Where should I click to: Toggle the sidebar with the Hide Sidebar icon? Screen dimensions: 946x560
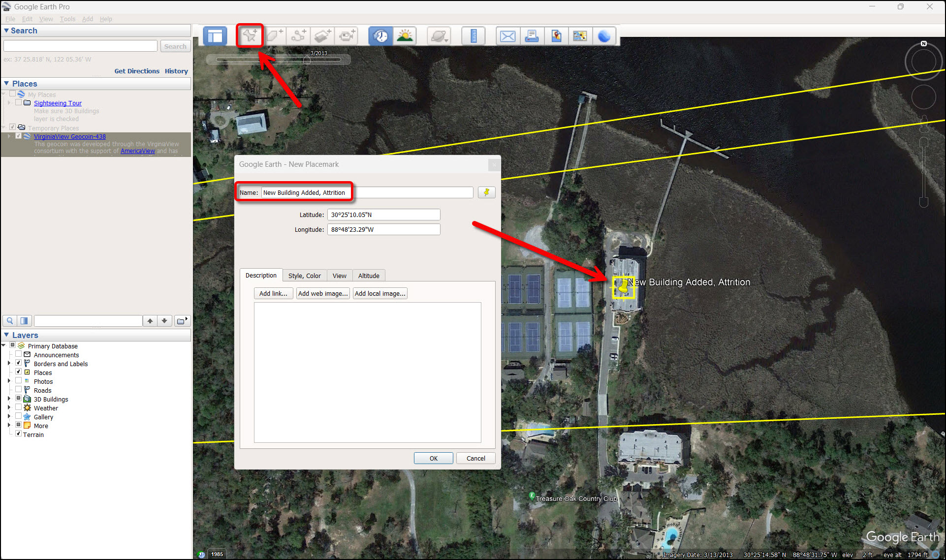coord(215,36)
